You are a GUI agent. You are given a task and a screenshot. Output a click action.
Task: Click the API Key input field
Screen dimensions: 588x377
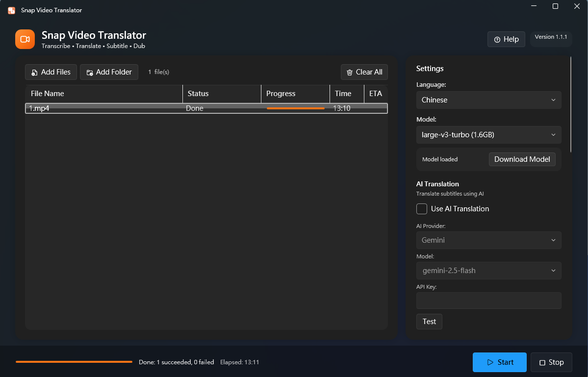488,301
